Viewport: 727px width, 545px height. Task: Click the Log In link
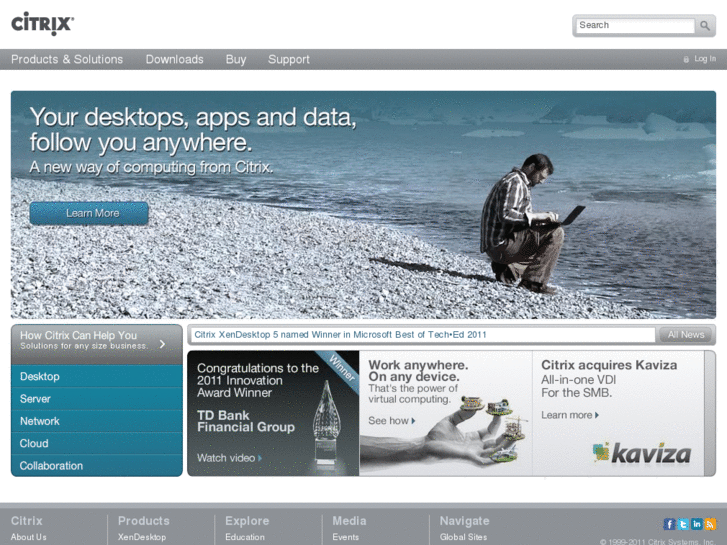(705, 59)
